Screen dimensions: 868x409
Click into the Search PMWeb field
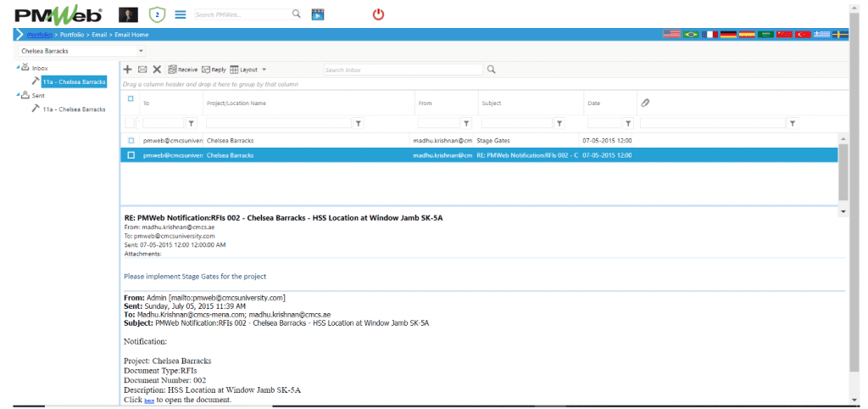tap(243, 15)
